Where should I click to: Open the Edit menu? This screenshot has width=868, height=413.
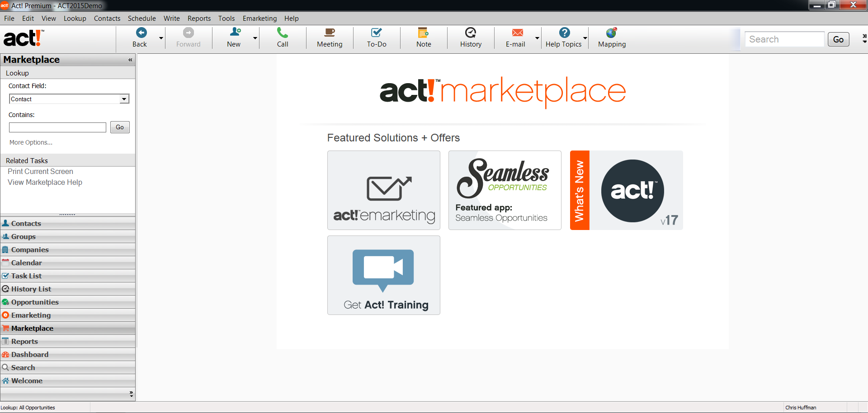[x=28, y=19]
